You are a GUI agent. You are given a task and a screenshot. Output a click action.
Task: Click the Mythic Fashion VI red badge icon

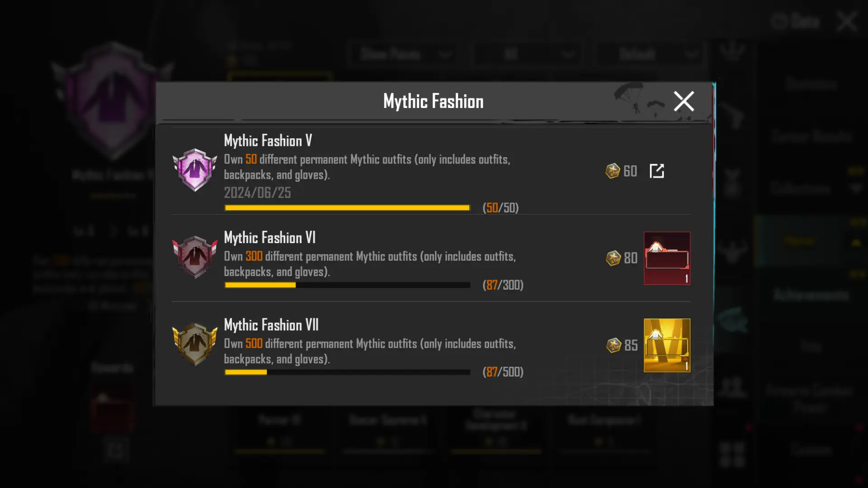pyautogui.click(x=195, y=257)
